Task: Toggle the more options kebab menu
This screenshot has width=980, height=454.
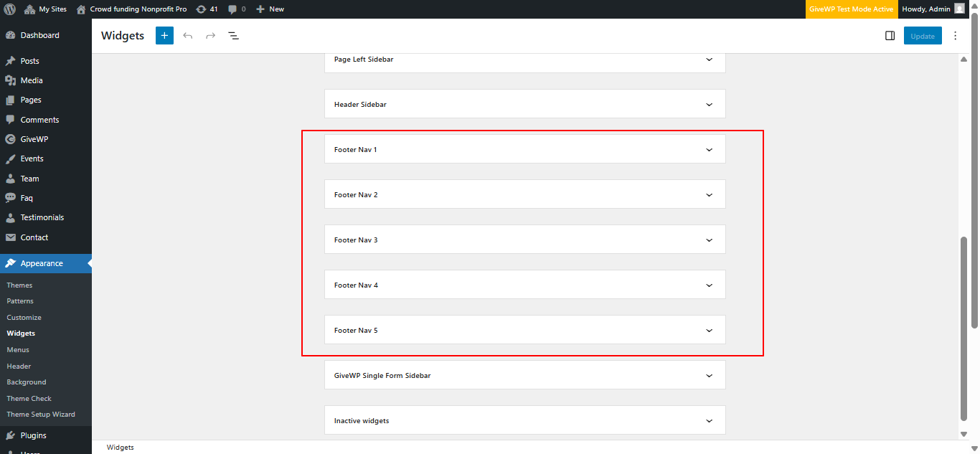Action: click(955, 35)
